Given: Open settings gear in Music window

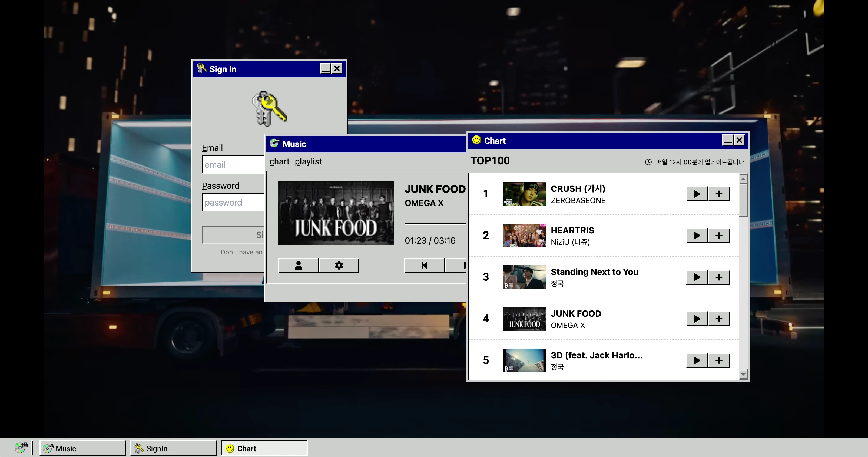Looking at the screenshot, I should 339,265.
